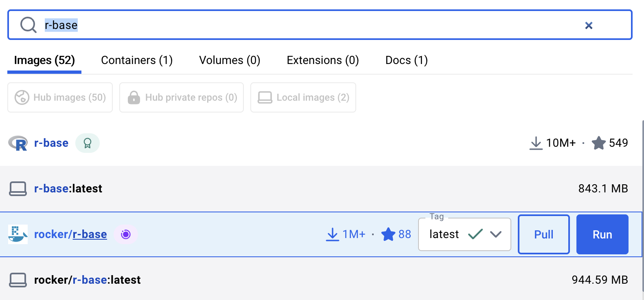Click the download icon next to 1M+
Screen dimensions: 644x300
(332, 234)
